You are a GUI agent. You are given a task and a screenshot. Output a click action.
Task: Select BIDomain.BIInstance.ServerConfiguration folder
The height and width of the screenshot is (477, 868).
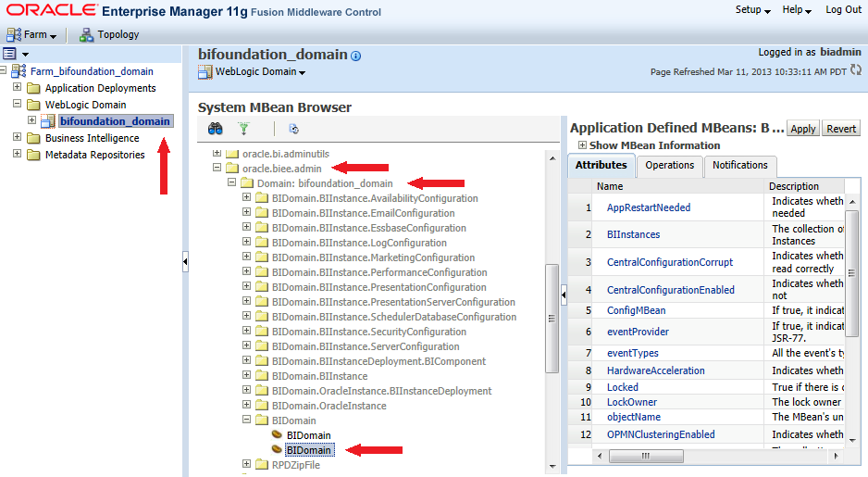point(366,346)
